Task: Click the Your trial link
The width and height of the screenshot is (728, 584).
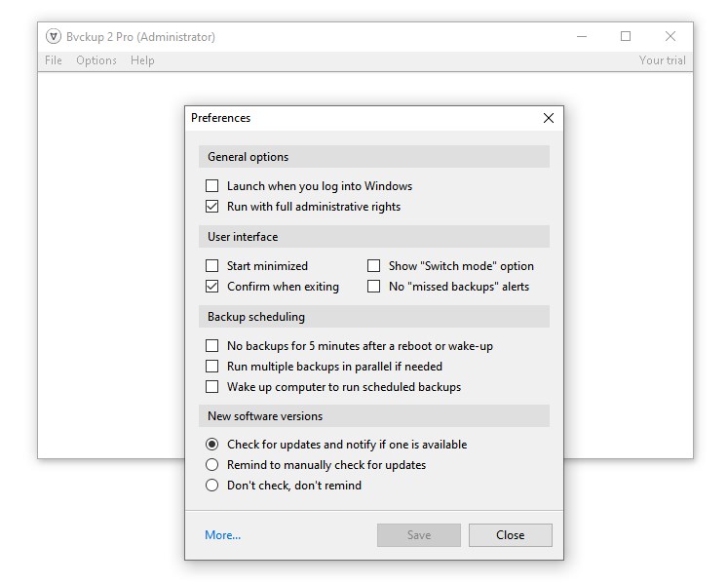Action: click(x=662, y=60)
